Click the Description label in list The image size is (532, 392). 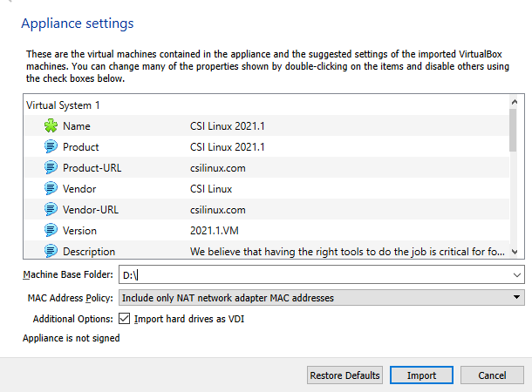click(89, 252)
